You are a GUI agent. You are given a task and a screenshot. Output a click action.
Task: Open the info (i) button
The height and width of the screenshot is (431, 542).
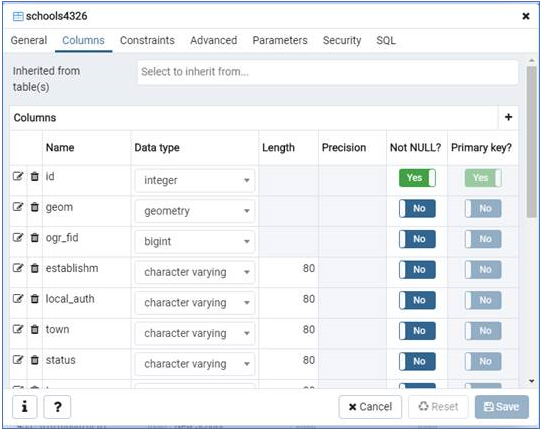[25, 407]
